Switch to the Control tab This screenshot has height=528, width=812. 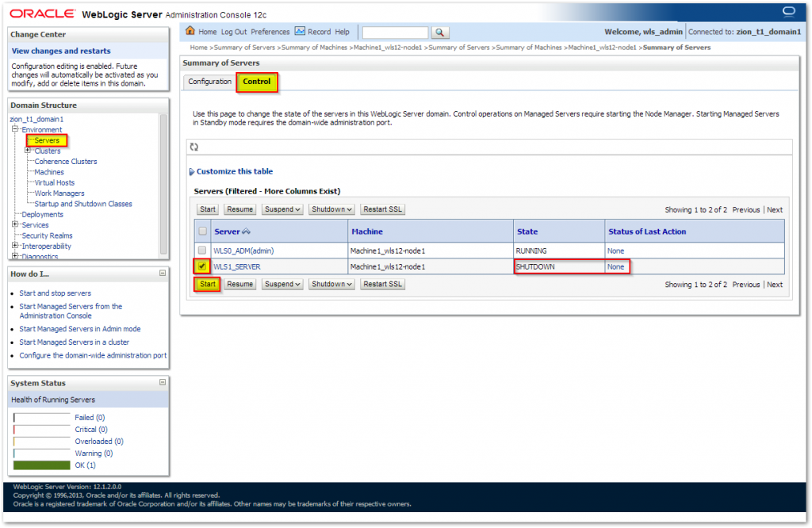click(256, 81)
